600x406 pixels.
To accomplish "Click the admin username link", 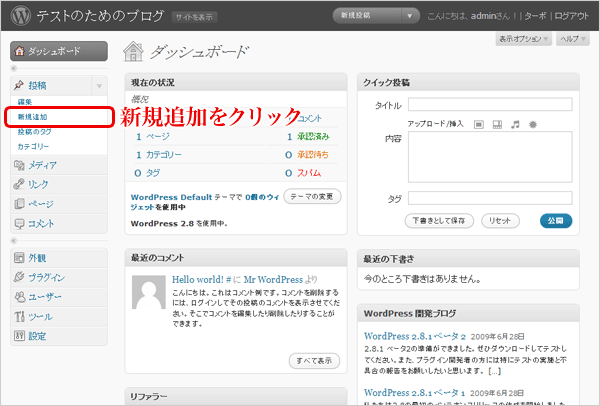I will tap(484, 16).
